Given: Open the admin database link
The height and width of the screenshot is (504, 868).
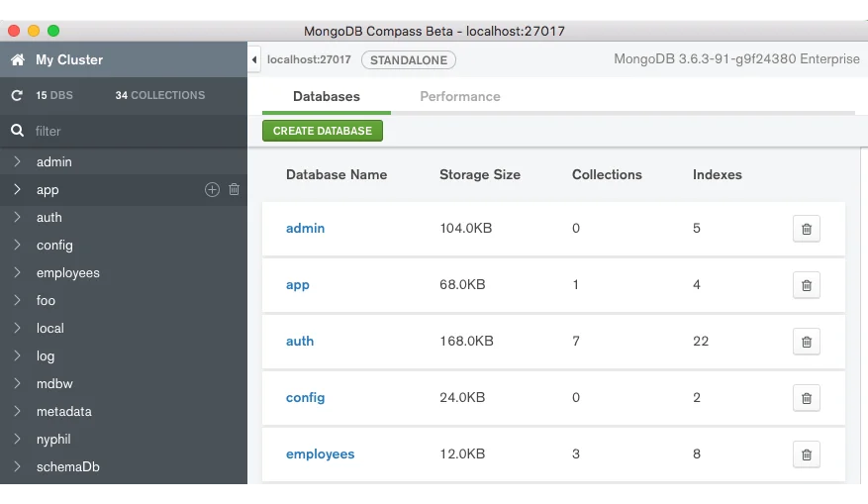Looking at the screenshot, I should pos(305,228).
